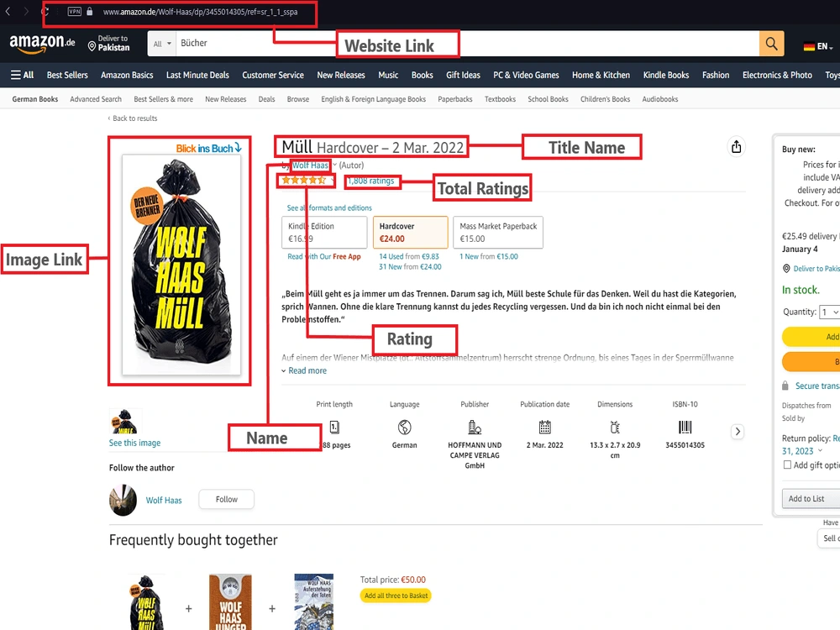
Task: Open the All search category dropdown
Action: (x=162, y=44)
